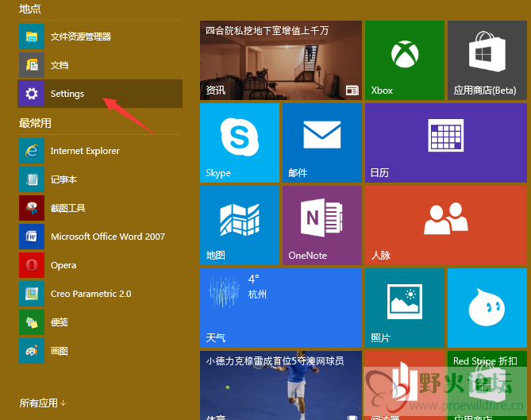Image resolution: width=531 pixels, height=420 pixels.
Task: Open the Sports tile with tennis player
Action: tap(281, 385)
